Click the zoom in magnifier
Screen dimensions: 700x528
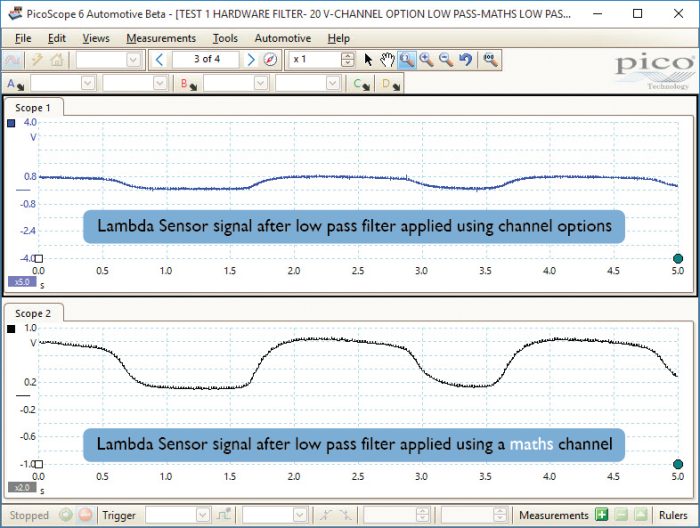426,59
